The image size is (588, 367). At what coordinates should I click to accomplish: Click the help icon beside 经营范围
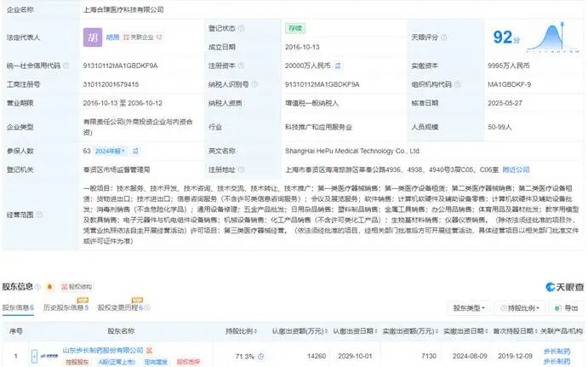pyautogui.click(x=39, y=215)
